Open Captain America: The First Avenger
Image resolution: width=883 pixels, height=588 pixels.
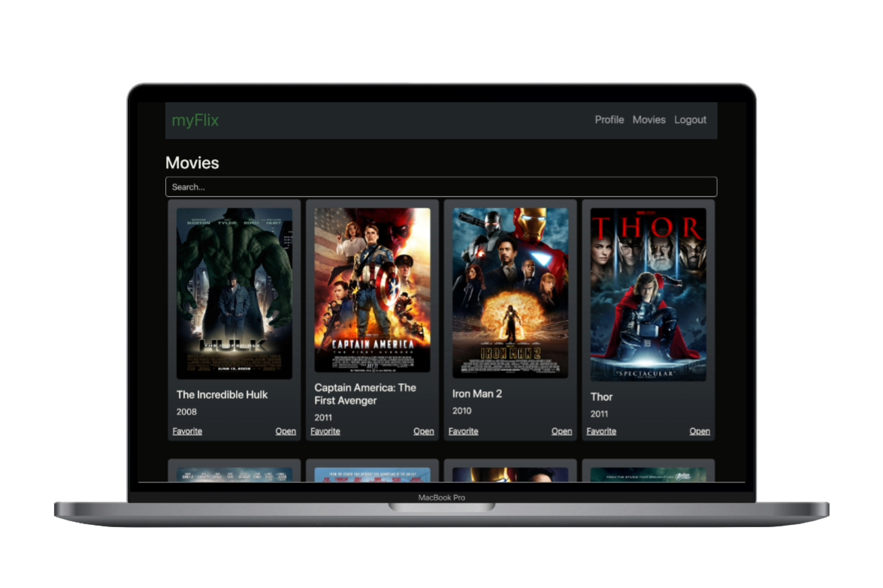click(424, 431)
